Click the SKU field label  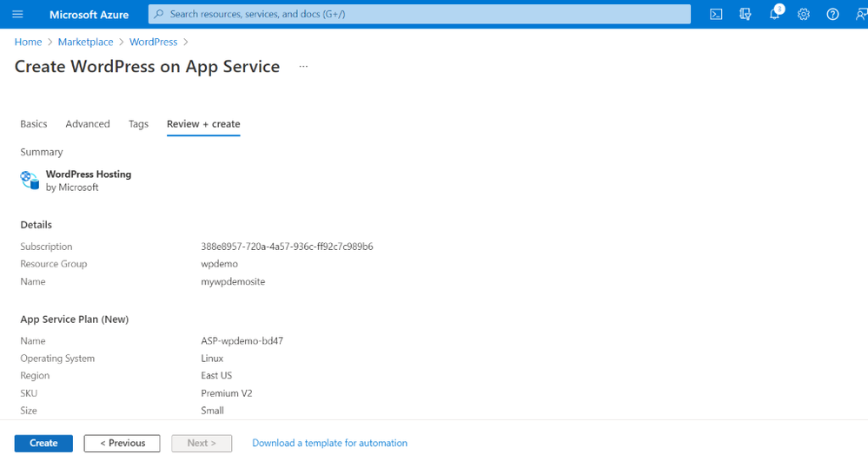point(29,393)
